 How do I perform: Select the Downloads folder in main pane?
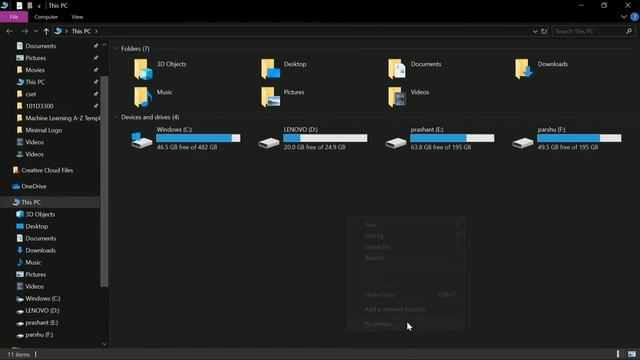click(x=542, y=69)
